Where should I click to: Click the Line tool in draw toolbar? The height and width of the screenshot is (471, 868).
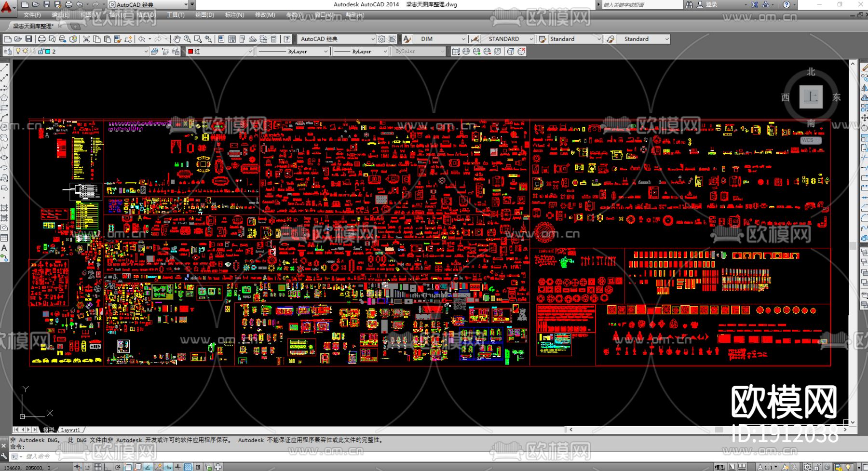tap(4, 67)
